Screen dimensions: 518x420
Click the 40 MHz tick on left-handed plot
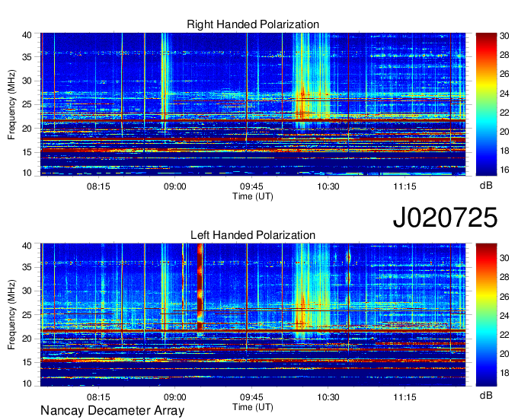point(27,246)
